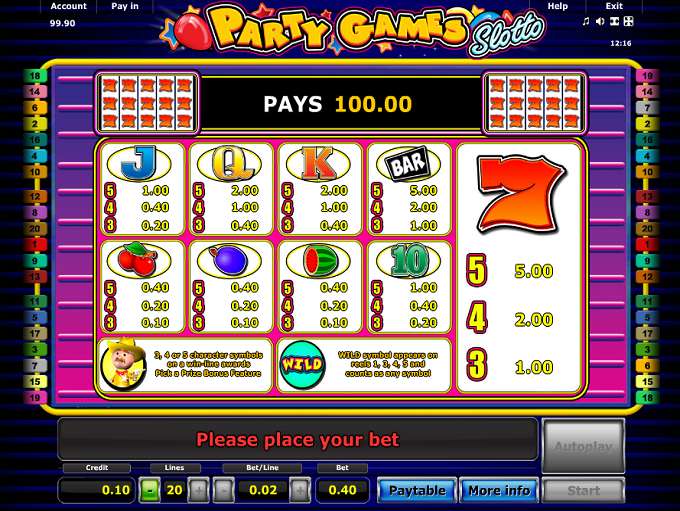
Task: Click the large red seven symbol
Action: point(520,194)
